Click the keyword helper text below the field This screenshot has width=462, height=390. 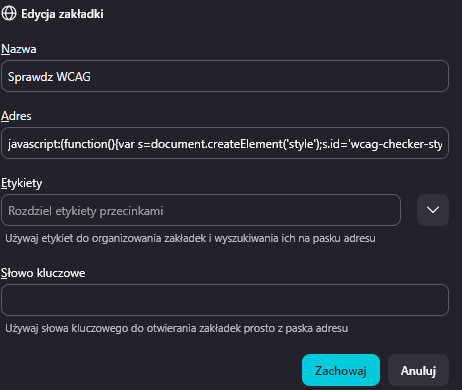(x=177, y=328)
